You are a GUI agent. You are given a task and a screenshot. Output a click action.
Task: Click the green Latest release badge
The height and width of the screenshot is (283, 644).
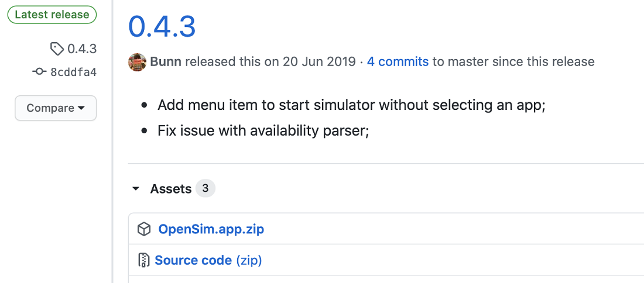coord(52,15)
